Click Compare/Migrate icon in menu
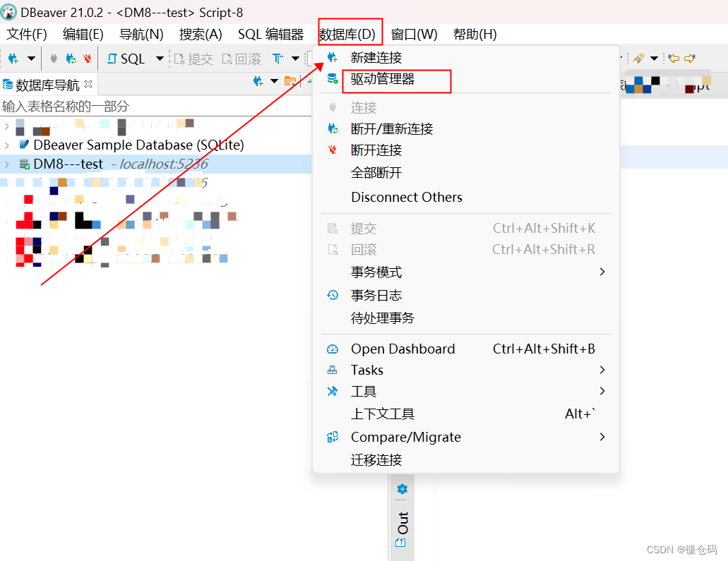728x561 pixels. 333,437
